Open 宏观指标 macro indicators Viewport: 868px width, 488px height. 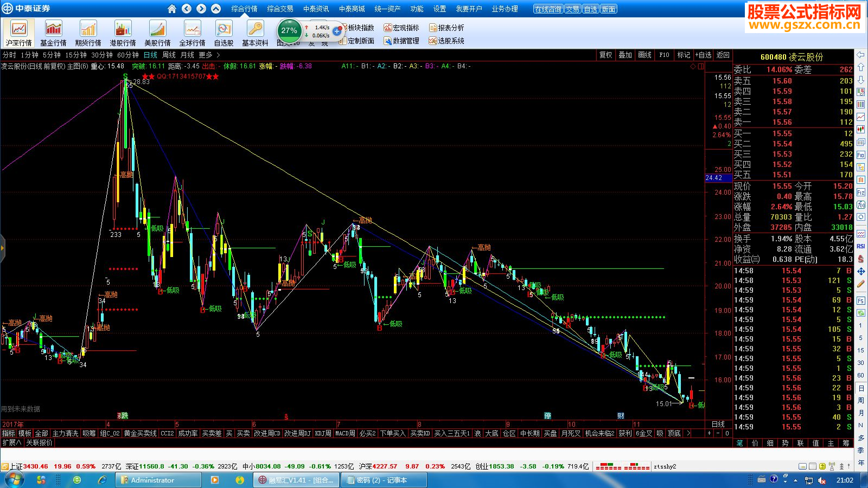point(401,28)
